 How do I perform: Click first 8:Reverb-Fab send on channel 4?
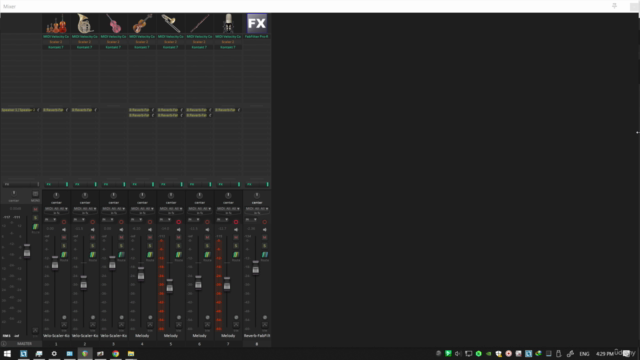tap(139, 110)
